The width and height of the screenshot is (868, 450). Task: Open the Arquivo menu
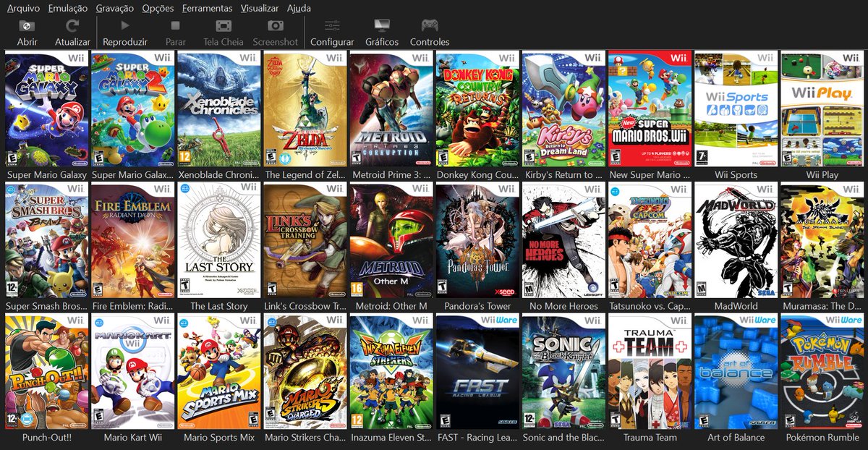pyautogui.click(x=24, y=8)
